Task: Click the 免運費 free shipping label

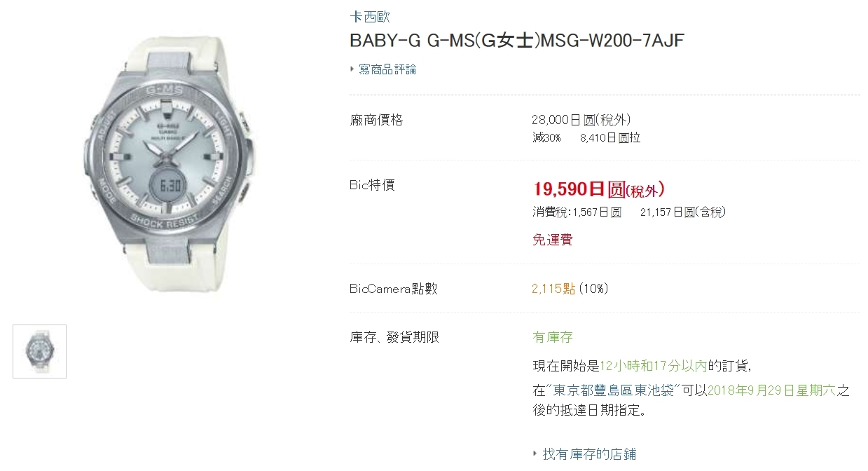Action: pos(553,240)
